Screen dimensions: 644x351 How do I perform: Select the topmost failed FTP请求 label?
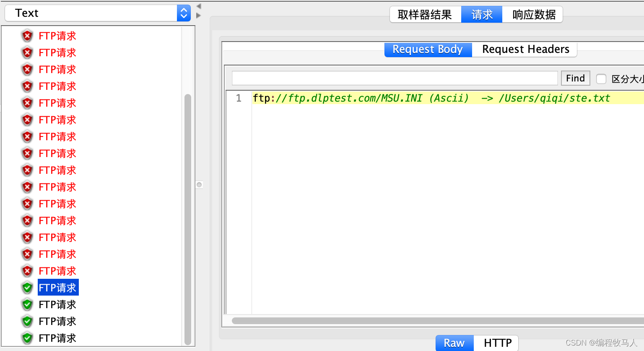tap(57, 36)
